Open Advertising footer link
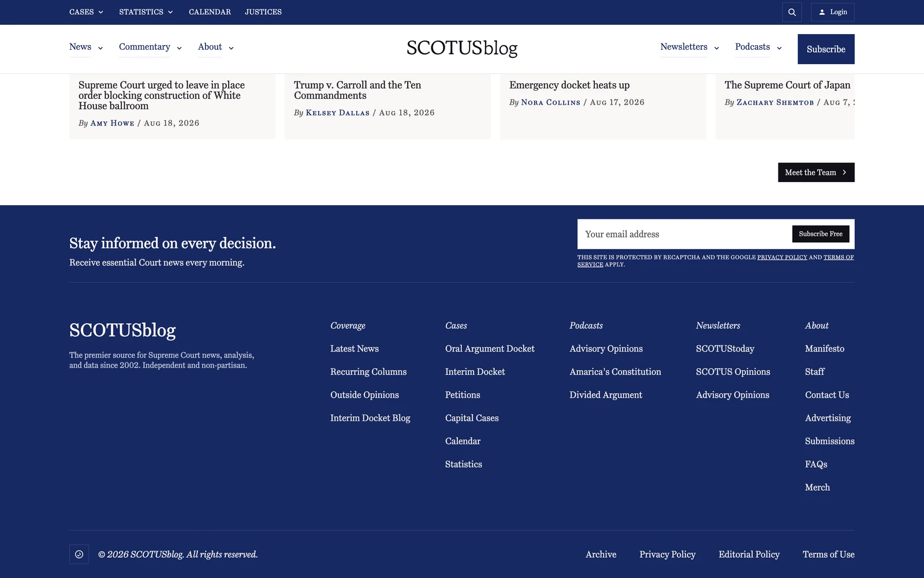The image size is (924, 578). coord(828,418)
